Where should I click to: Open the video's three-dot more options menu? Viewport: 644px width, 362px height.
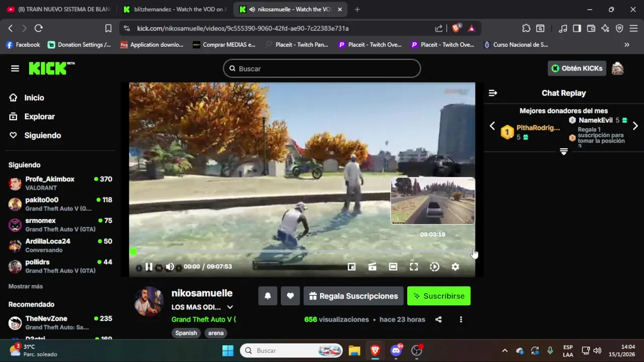461,319
